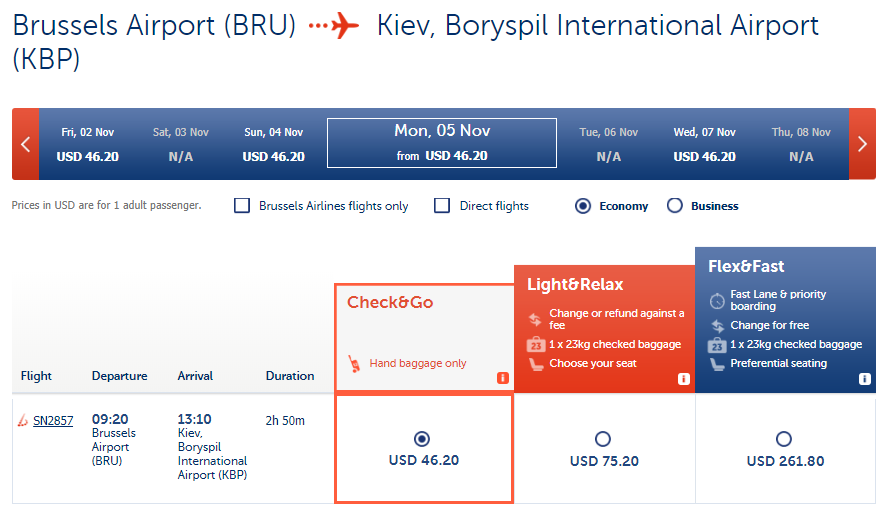Show earlier dates with left arrow
883x507 pixels.
coord(25,144)
